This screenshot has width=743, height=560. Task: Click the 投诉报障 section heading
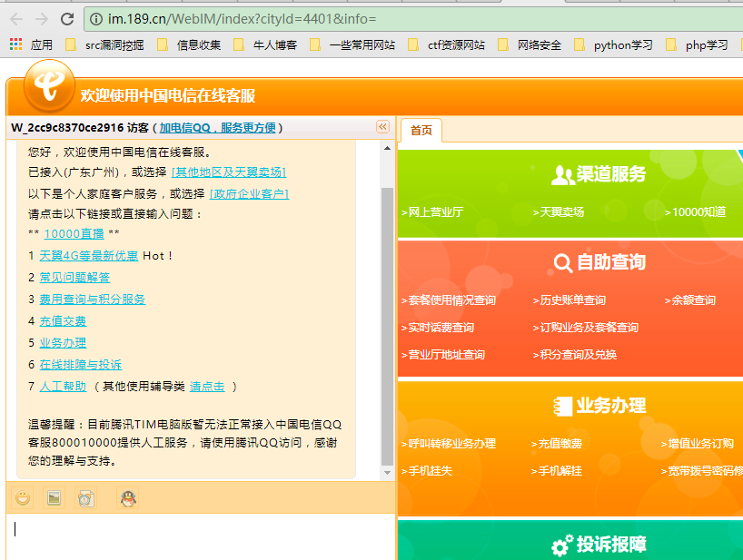click(x=599, y=545)
